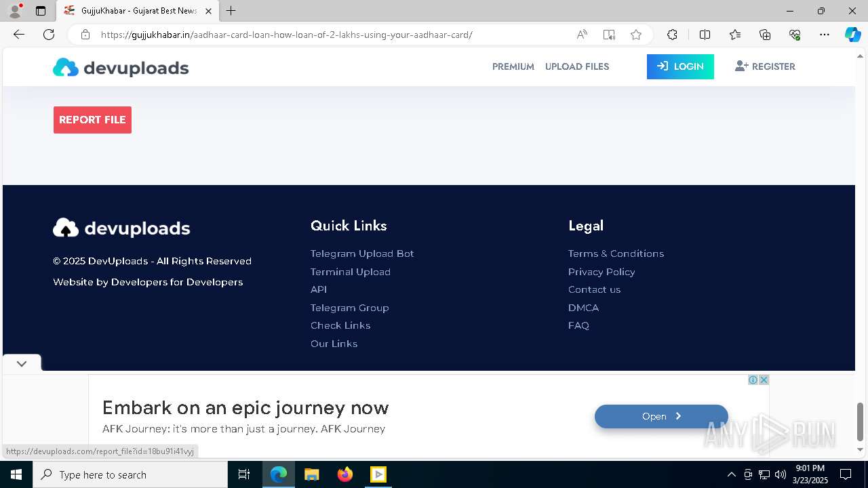
Task: Open File Explorer from taskbar
Action: click(x=312, y=474)
